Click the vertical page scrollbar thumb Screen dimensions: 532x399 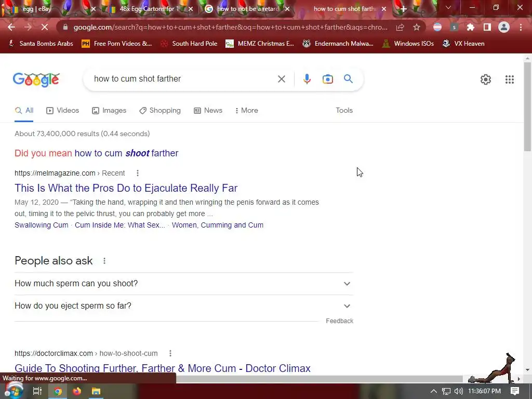[x=527, y=106]
